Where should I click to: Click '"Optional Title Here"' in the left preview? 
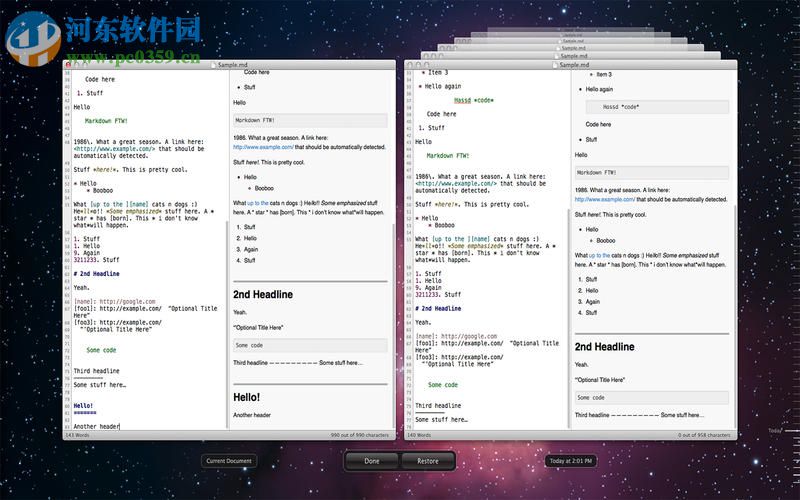(258, 328)
